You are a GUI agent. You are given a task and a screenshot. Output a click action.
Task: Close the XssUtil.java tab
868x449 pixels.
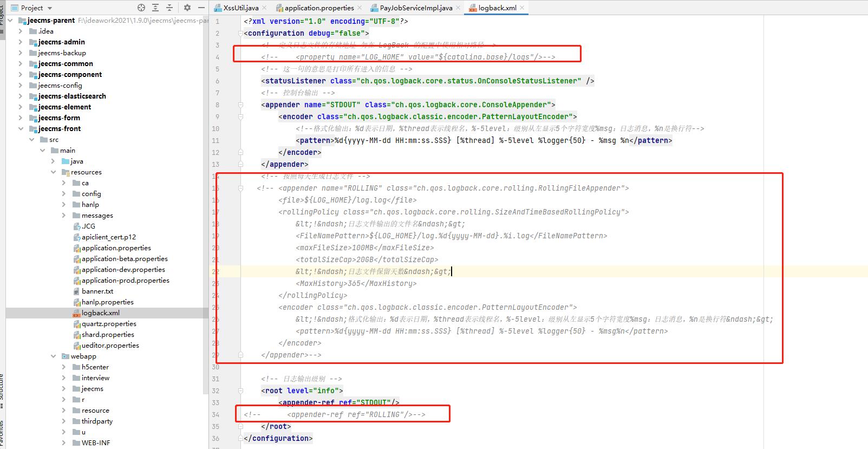(x=264, y=8)
